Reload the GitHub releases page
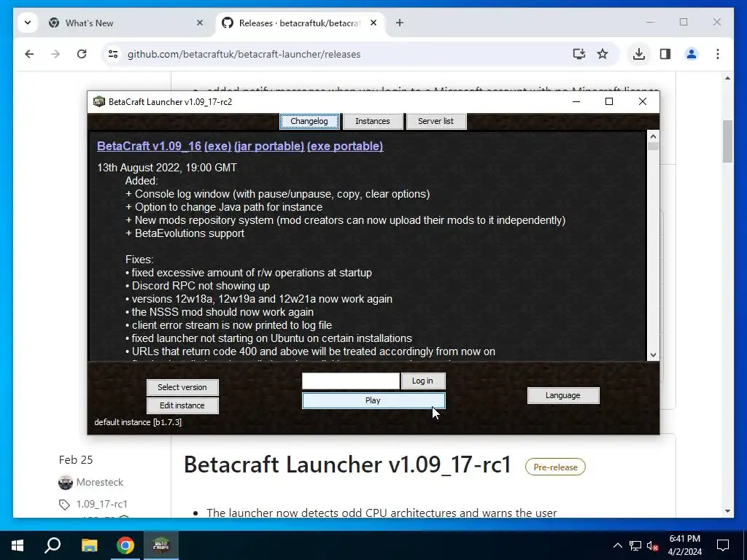The width and height of the screenshot is (747, 560). coord(82,54)
